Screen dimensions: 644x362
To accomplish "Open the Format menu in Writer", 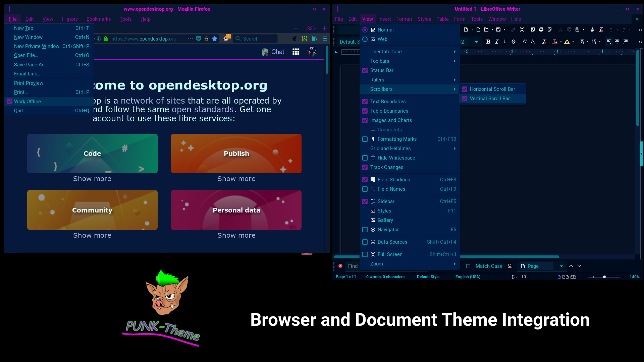I will tap(404, 19).
